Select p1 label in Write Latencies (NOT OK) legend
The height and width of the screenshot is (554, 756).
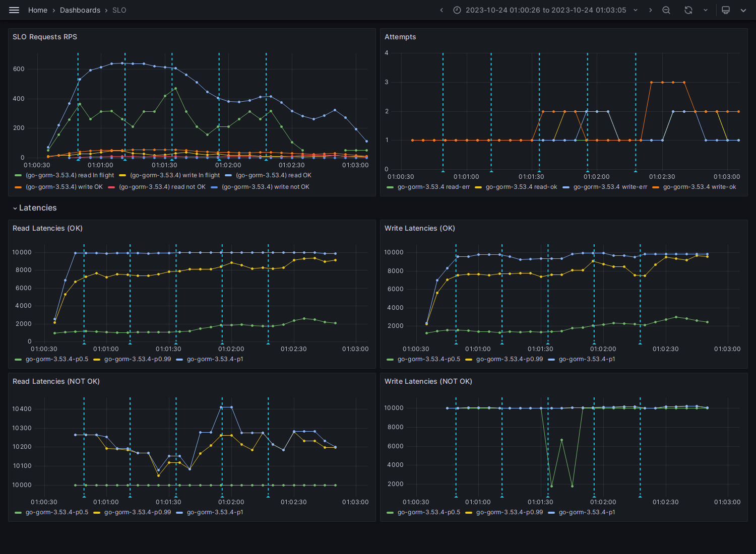point(587,512)
